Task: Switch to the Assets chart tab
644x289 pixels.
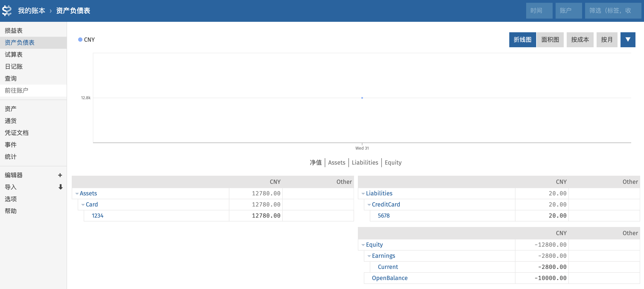Action: click(337, 163)
